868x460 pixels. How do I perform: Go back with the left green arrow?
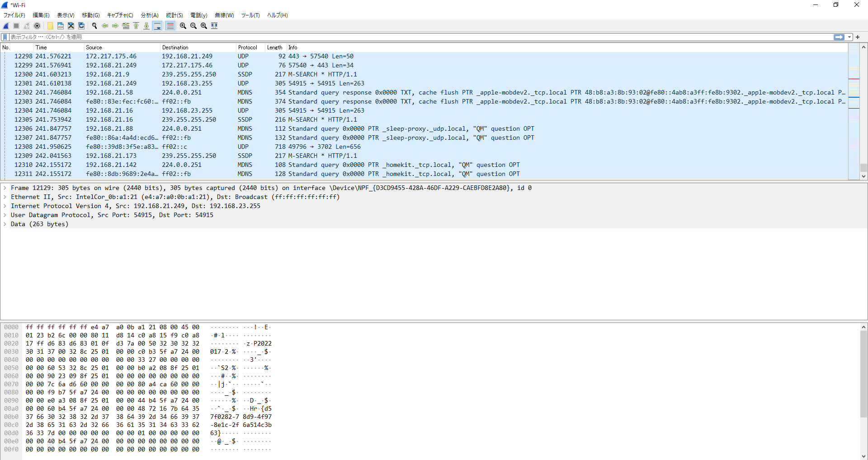(x=105, y=26)
